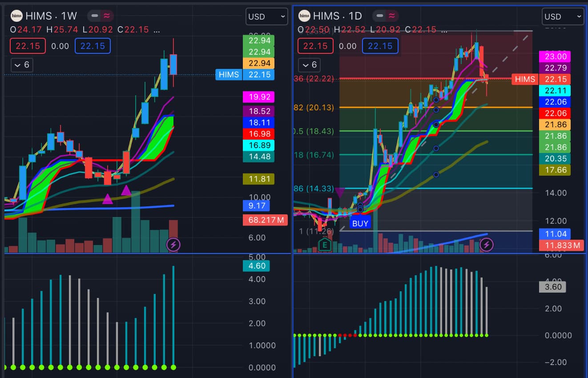Click the olive 11.81 label on the weekly axis
The image size is (588, 378).
coord(259,179)
